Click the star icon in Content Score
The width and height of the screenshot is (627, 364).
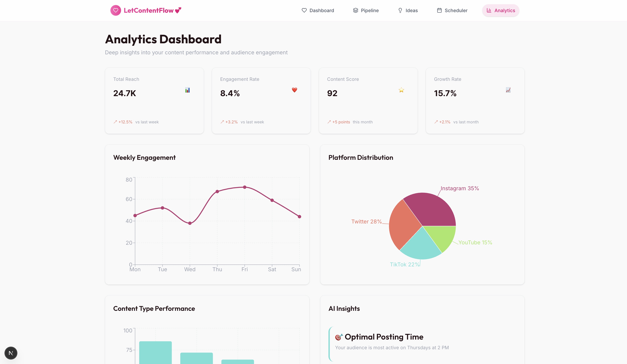[x=401, y=90]
